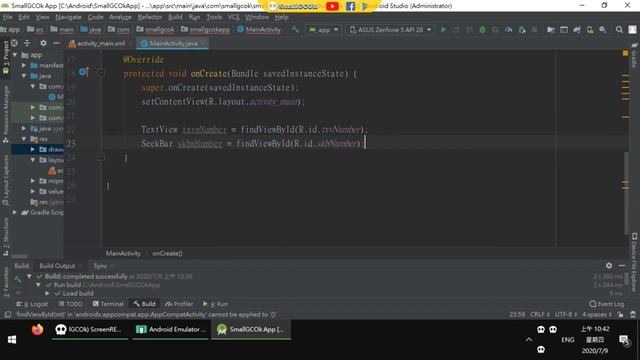Open the VCS menu
This screenshot has height=360, width=640.
tap(233, 17)
